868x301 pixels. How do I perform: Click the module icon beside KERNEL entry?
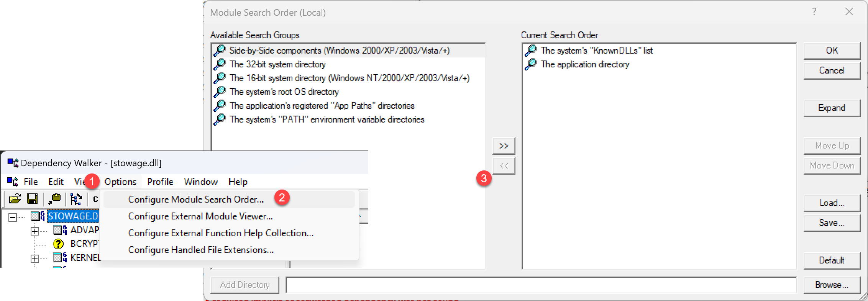60,257
